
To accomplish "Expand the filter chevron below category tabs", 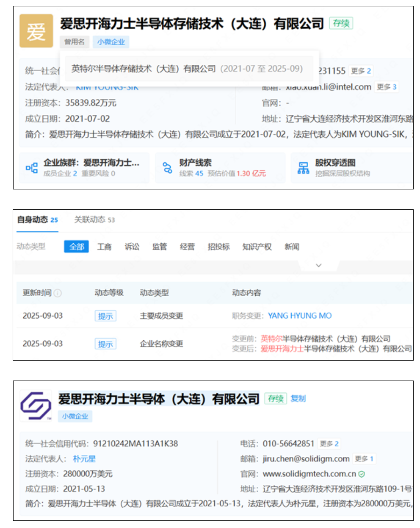I will [319, 265].
